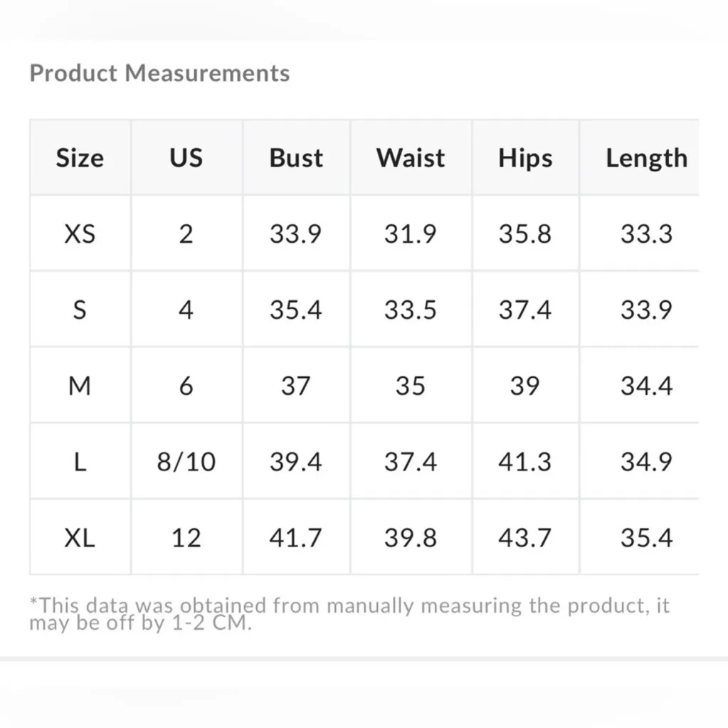The image size is (728, 728).
Task: Click the Product Measurements heading
Action: (159, 73)
